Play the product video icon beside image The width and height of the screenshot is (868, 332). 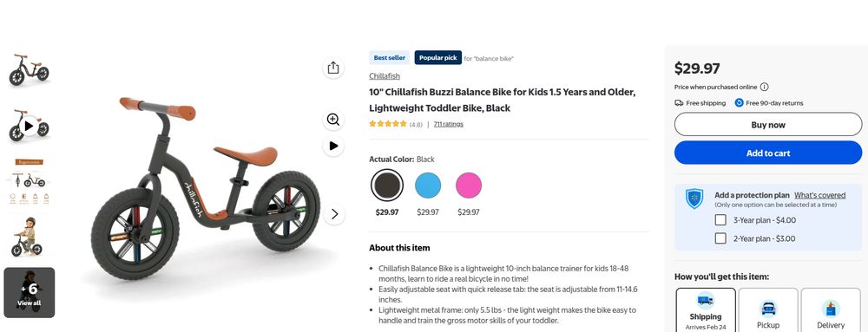coord(332,146)
